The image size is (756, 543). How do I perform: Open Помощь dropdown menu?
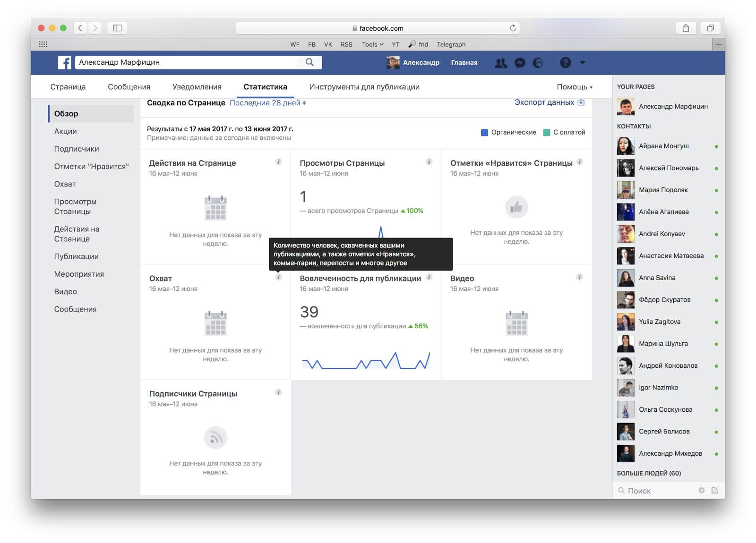point(575,87)
